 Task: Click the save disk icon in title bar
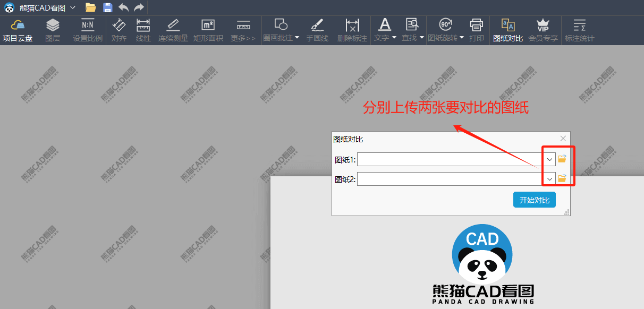pyautogui.click(x=107, y=7)
